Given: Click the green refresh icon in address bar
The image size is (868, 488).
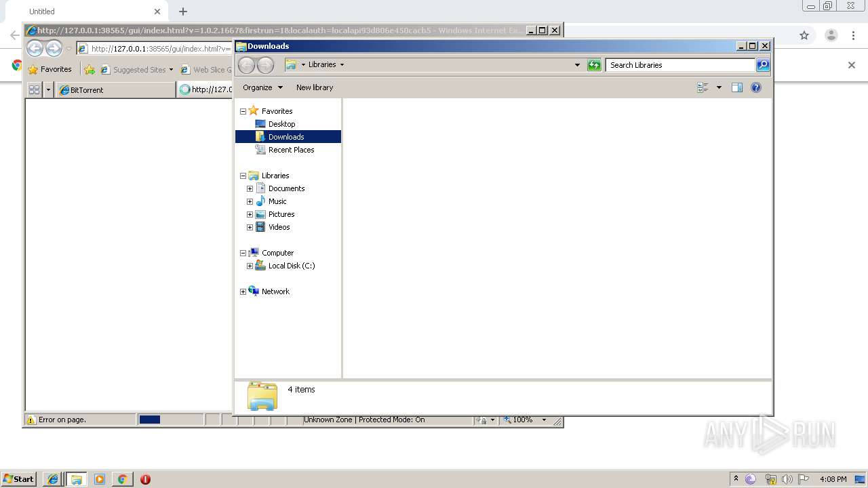Looking at the screenshot, I should coord(594,65).
